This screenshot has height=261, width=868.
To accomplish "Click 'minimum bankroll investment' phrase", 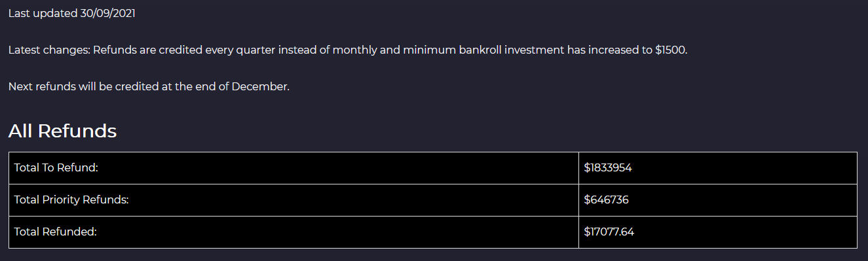I will (474, 50).
